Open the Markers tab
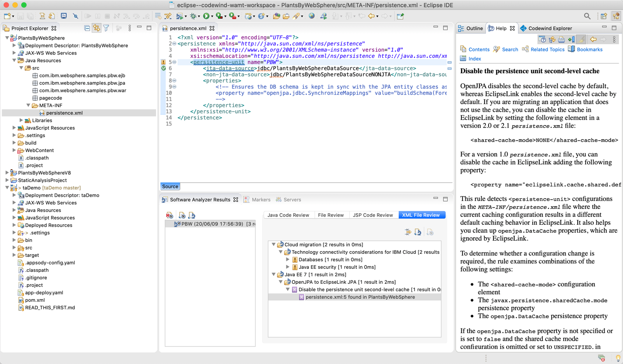 point(257,200)
